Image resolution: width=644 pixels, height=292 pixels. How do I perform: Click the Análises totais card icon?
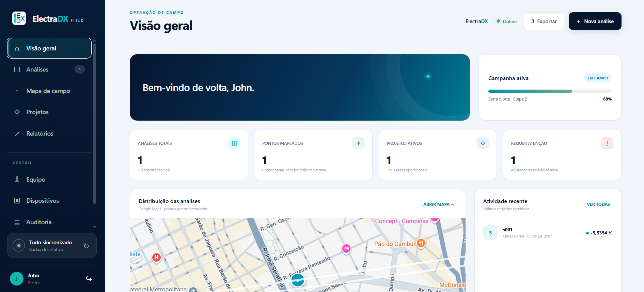click(x=234, y=143)
